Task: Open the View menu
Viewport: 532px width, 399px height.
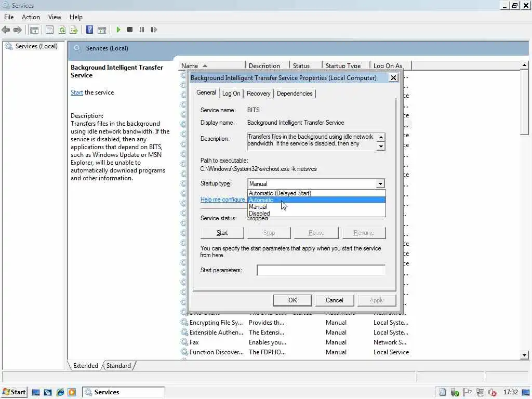Action: pyautogui.click(x=54, y=17)
